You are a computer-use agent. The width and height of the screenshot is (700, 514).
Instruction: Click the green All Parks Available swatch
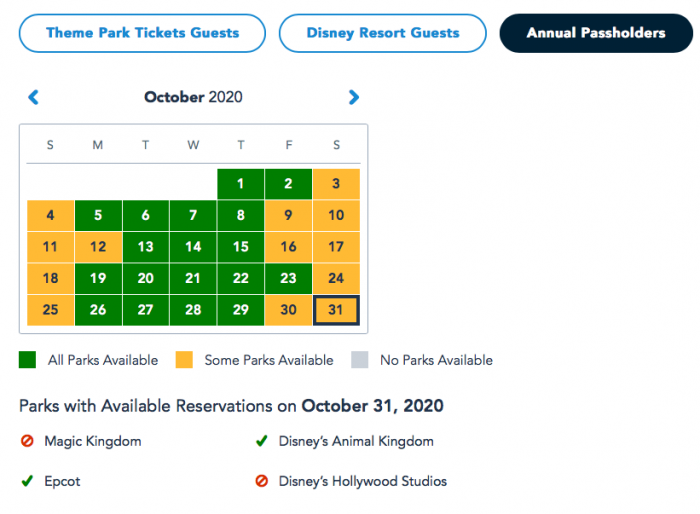coord(28,360)
